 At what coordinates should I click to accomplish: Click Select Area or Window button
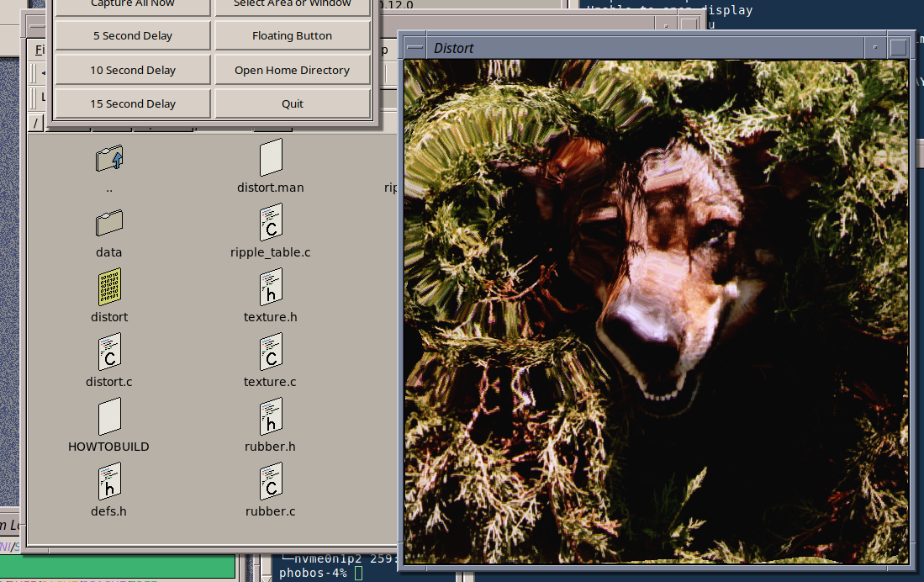293,7
